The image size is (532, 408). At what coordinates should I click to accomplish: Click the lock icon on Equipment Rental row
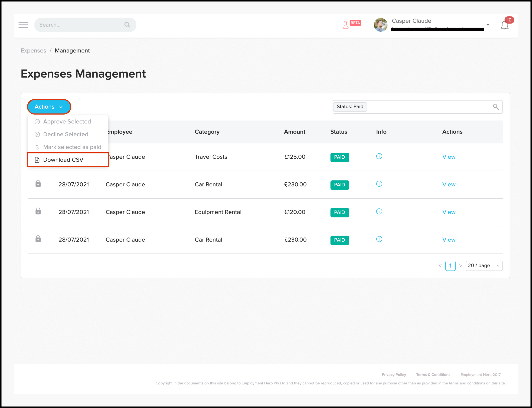(38, 211)
